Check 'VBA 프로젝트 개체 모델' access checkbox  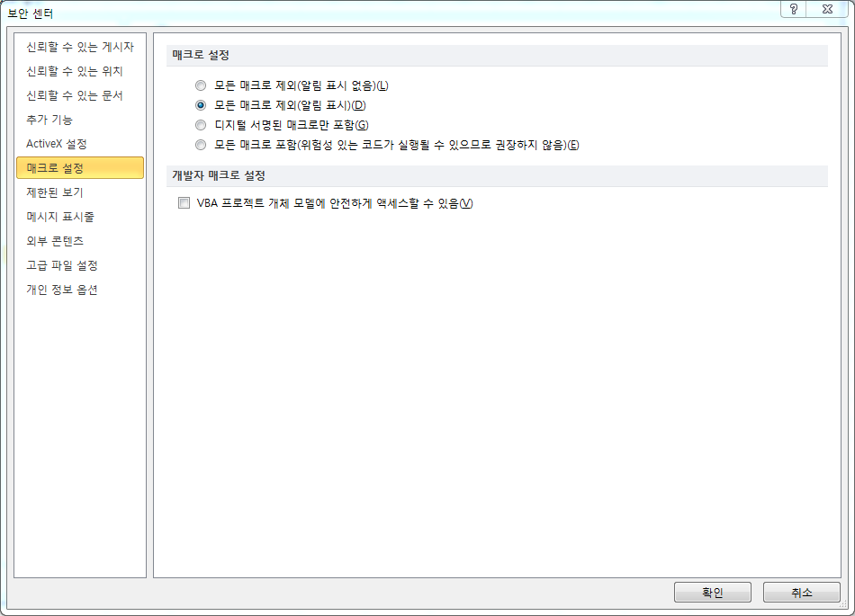[x=184, y=203]
